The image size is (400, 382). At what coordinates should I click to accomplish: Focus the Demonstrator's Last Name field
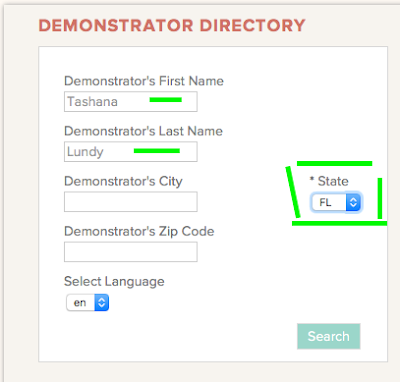pyautogui.click(x=131, y=152)
